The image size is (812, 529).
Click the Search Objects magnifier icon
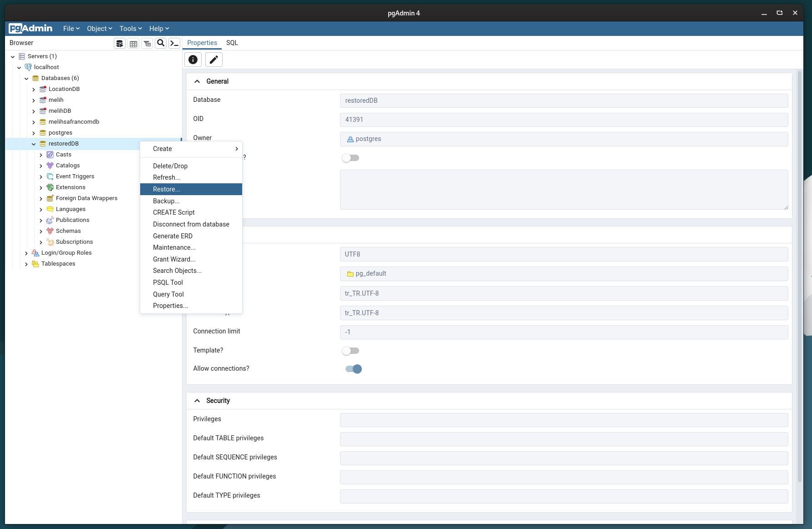[x=161, y=43]
